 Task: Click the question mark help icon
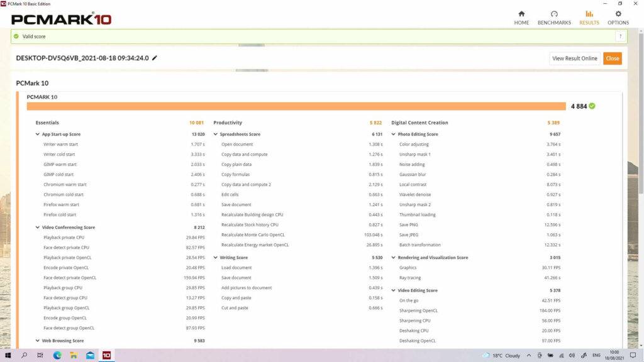tap(620, 36)
